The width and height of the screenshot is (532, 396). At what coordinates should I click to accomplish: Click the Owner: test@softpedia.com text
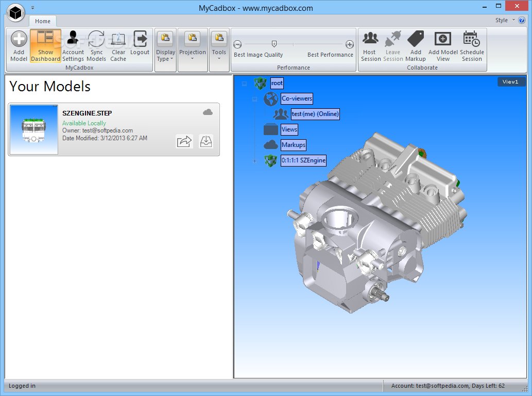coord(97,130)
